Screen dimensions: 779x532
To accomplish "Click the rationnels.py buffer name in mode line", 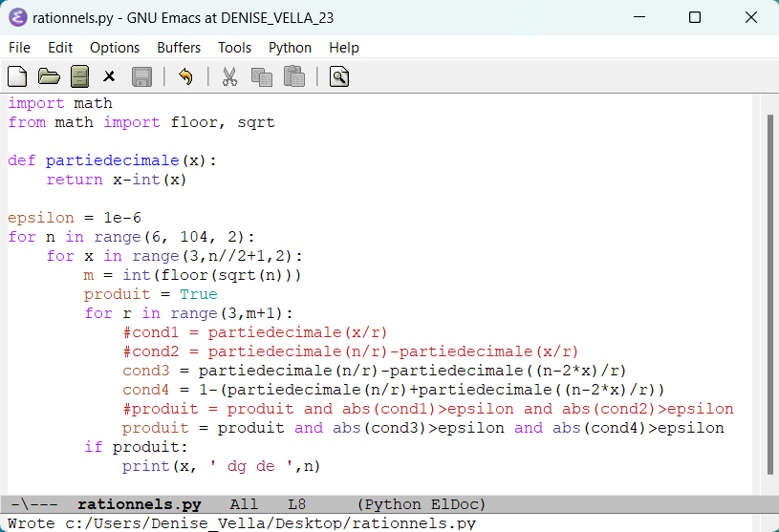I will point(140,504).
